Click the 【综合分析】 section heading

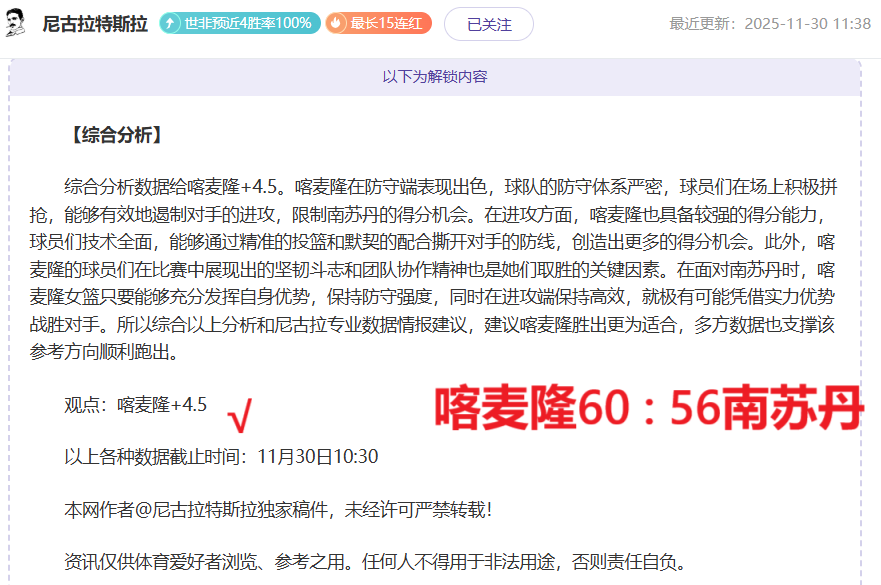tap(114, 135)
